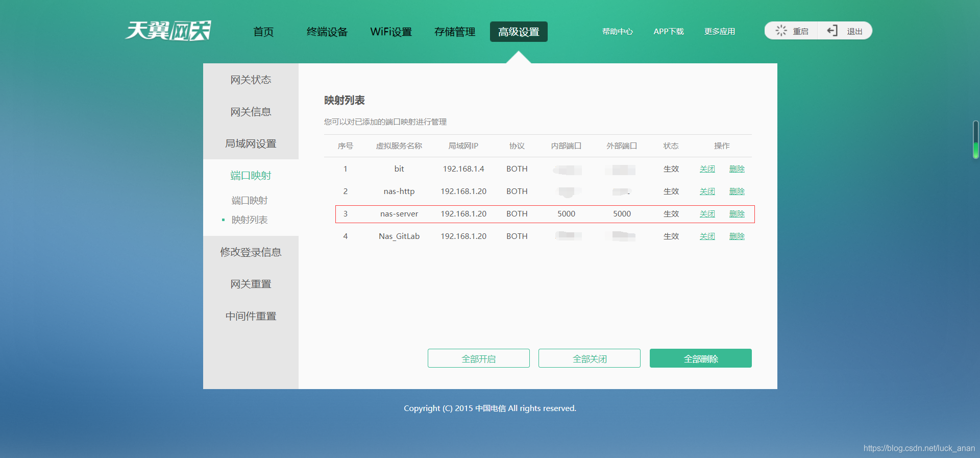This screenshot has height=458, width=980.
Task: Click the page scrollbar thumb at right
Action: [975, 140]
